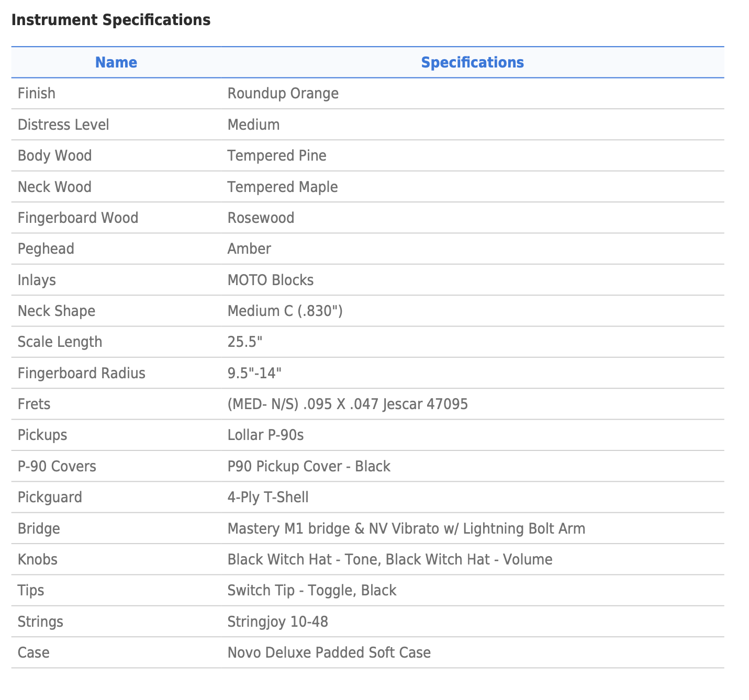749x700 pixels.
Task: Select the 'Bridge' row label
Action: [39, 528]
